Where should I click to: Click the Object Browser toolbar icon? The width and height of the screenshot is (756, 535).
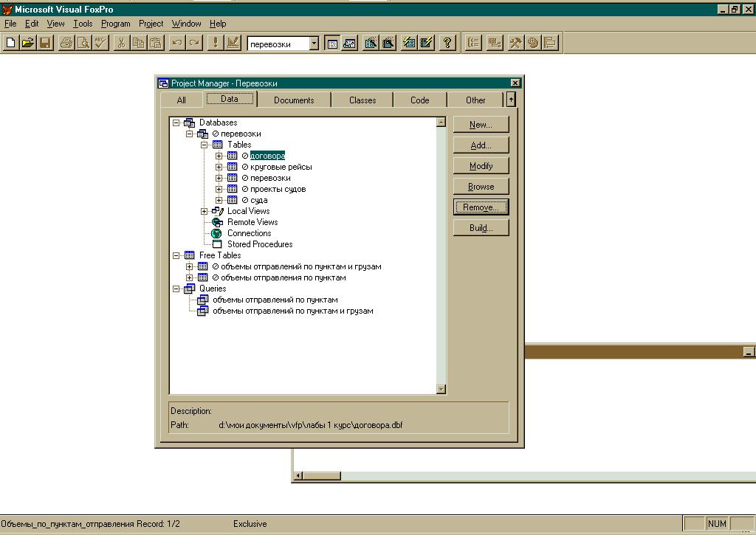pos(494,43)
